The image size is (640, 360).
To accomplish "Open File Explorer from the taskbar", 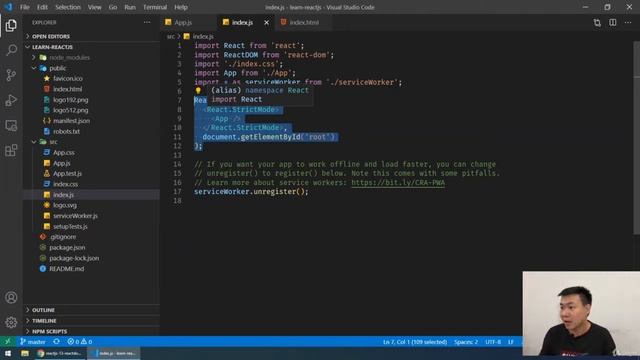I will [x=25, y=353].
